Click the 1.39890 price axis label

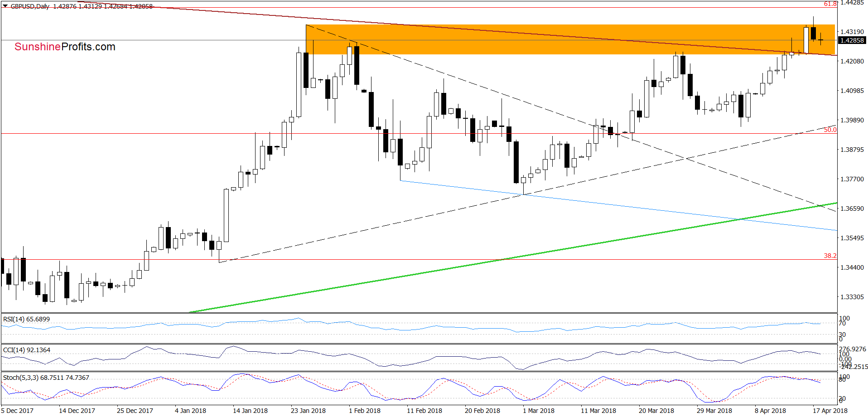852,120
